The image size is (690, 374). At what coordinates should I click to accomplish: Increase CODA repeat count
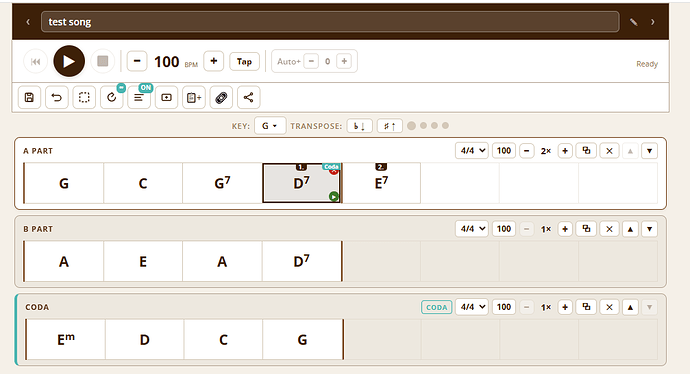click(565, 307)
